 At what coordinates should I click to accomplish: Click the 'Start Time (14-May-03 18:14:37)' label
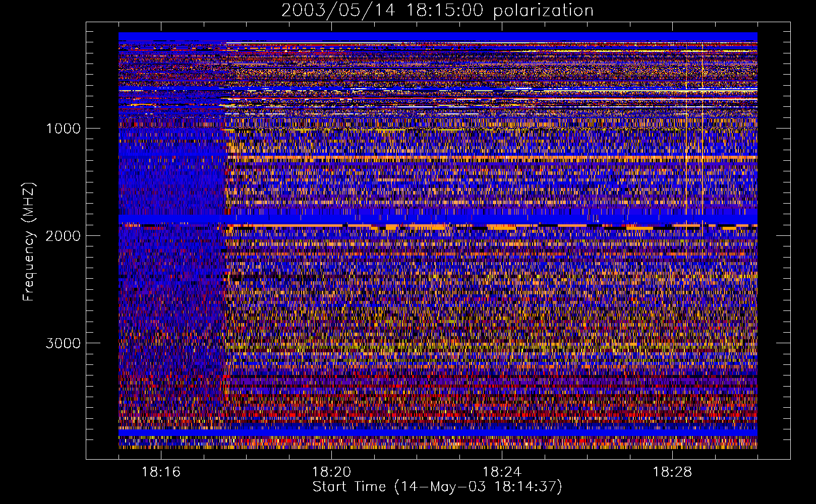[x=437, y=487]
